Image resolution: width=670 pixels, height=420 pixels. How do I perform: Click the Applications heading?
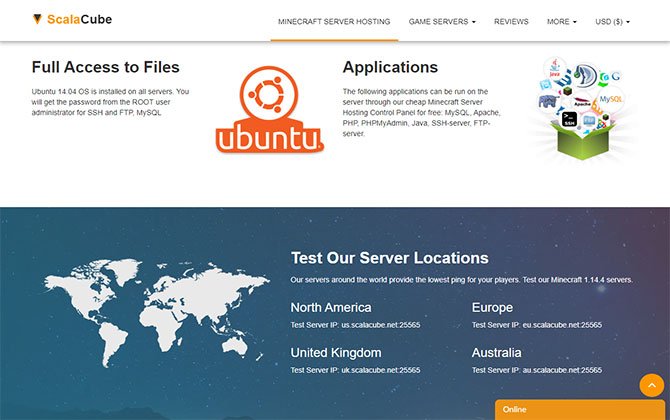click(390, 67)
